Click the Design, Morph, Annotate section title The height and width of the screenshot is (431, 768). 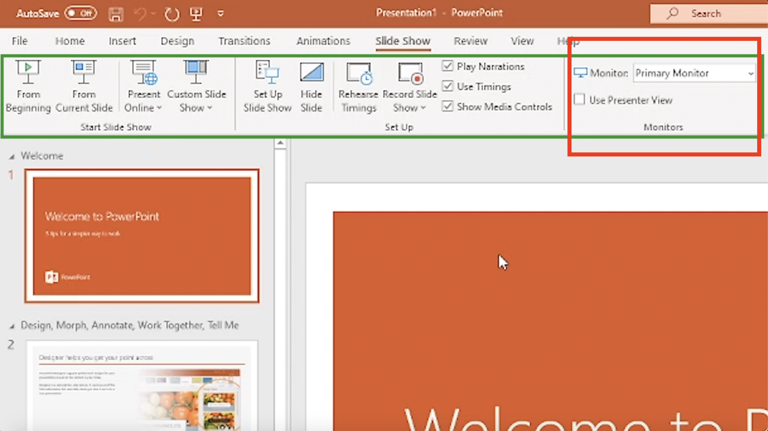(130, 325)
